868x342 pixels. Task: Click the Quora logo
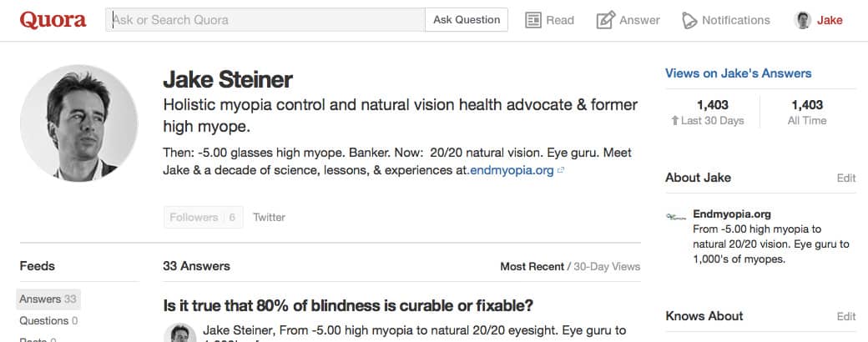pyautogui.click(x=53, y=20)
